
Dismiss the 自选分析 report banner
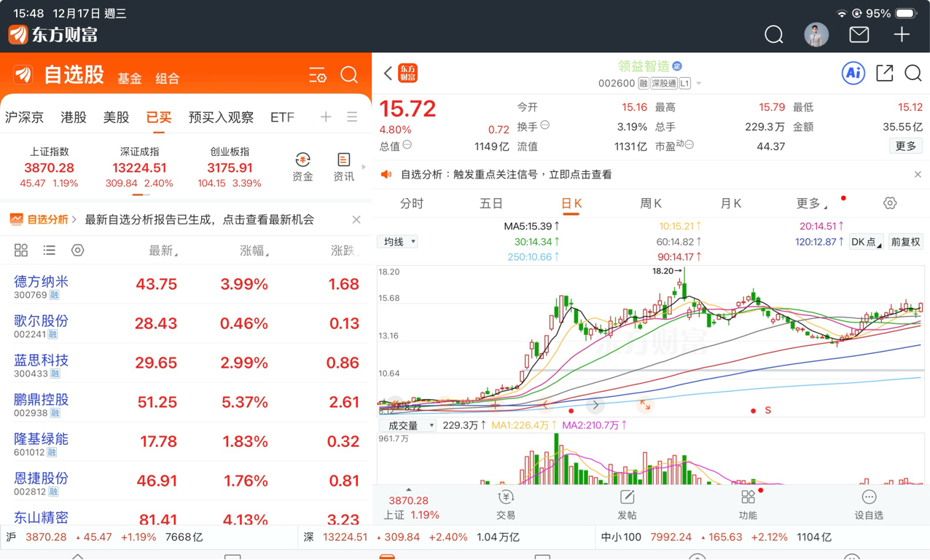356,219
